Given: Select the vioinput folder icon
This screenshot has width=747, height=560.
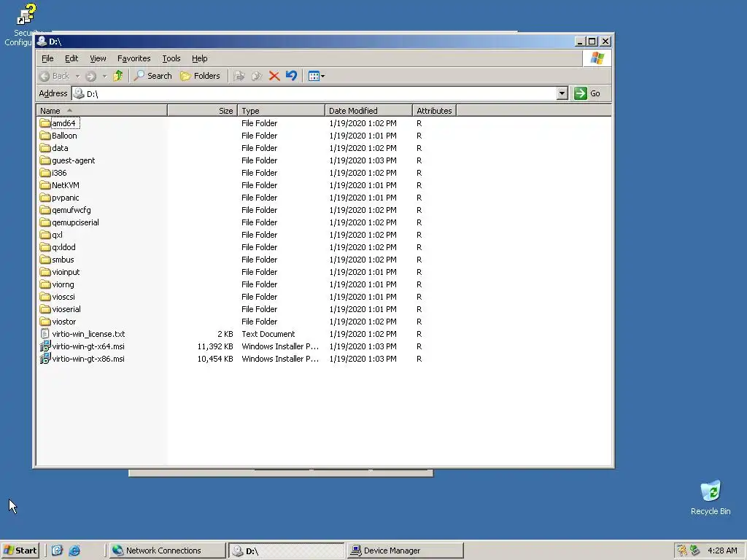Looking at the screenshot, I should pyautogui.click(x=45, y=272).
